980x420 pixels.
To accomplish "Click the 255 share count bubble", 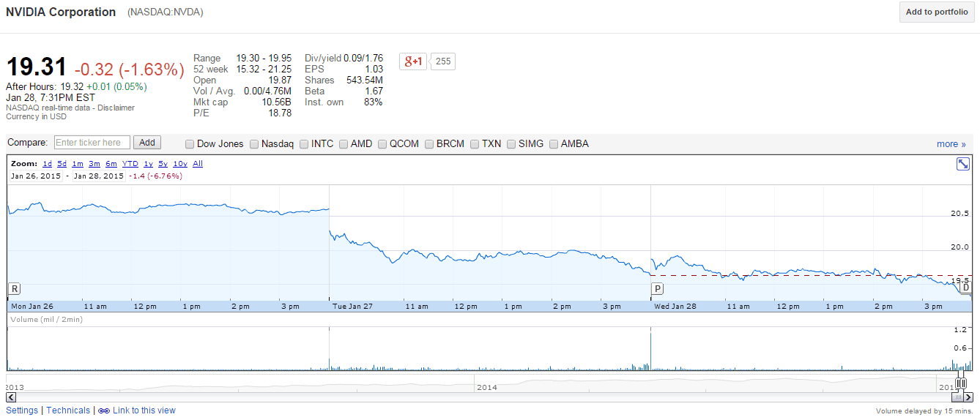I will pos(443,61).
